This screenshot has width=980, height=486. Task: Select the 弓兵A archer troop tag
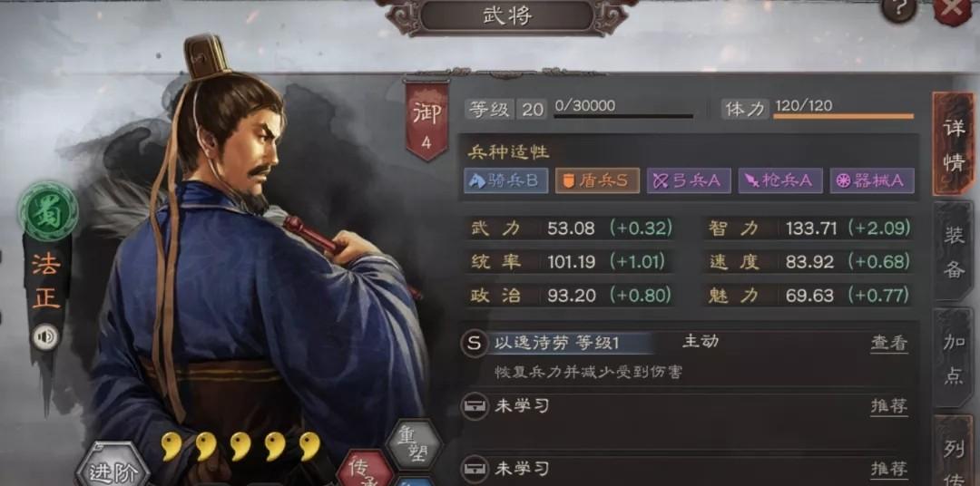tap(689, 181)
